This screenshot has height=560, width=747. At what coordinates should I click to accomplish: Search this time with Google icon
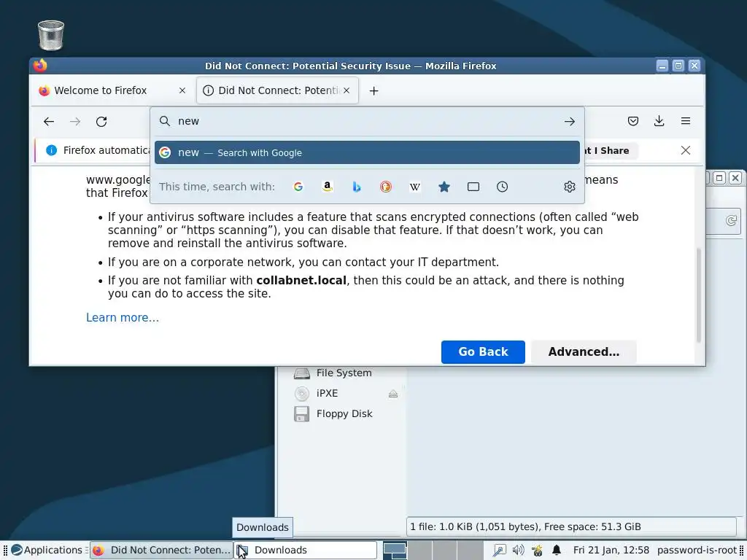(x=298, y=187)
